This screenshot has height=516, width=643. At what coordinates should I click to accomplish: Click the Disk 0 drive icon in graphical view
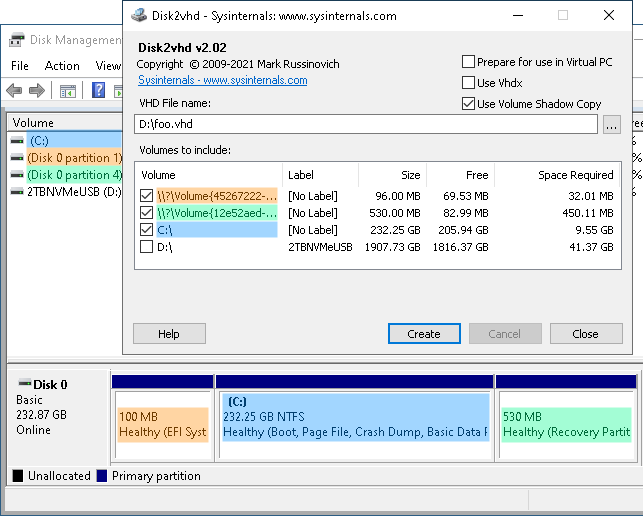click(x=25, y=383)
